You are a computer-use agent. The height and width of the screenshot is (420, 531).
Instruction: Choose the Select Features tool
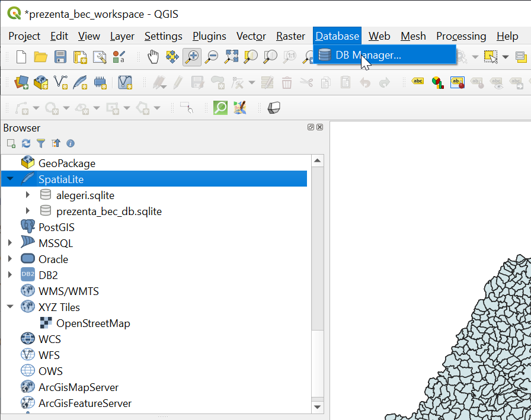[491, 56]
